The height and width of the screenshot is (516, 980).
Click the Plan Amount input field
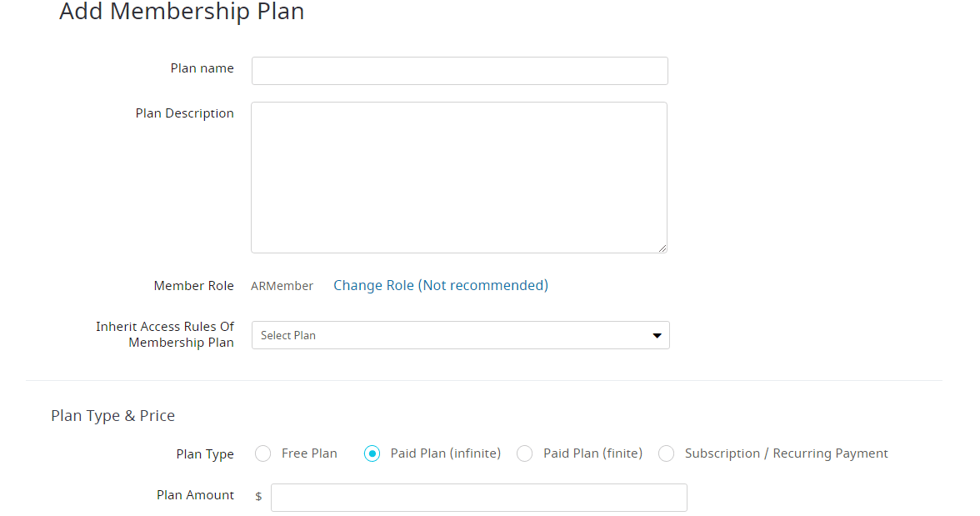478,498
